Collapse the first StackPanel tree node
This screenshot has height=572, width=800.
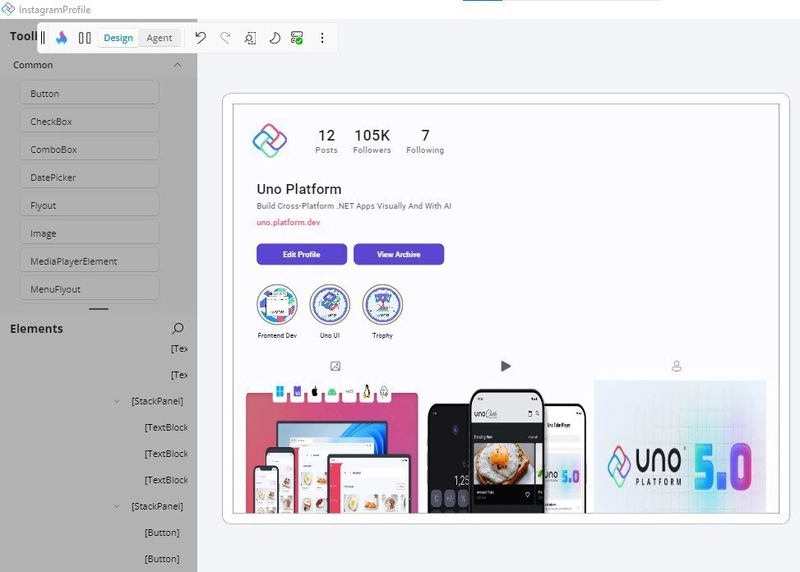(x=117, y=401)
